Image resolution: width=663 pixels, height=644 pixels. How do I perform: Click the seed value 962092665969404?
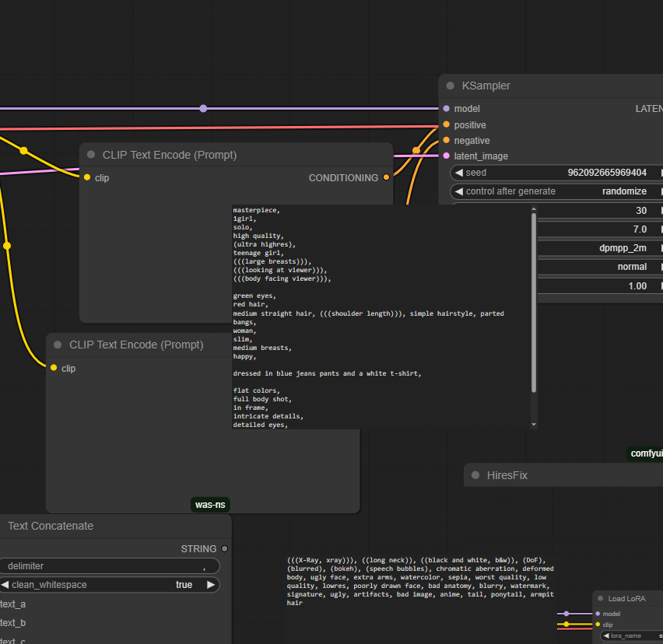(x=607, y=173)
